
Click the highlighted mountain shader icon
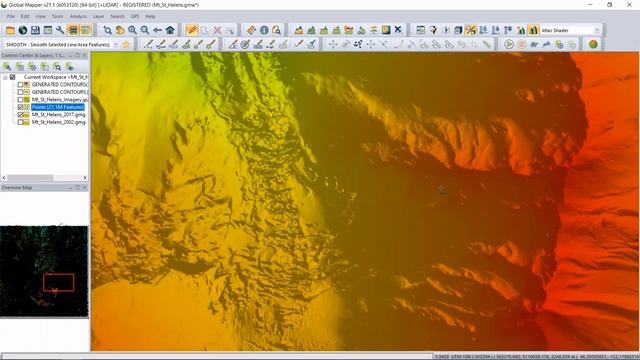[x=533, y=30]
